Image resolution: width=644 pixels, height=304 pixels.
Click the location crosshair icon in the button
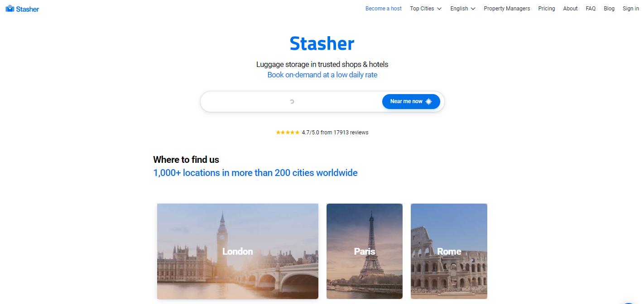point(429,101)
